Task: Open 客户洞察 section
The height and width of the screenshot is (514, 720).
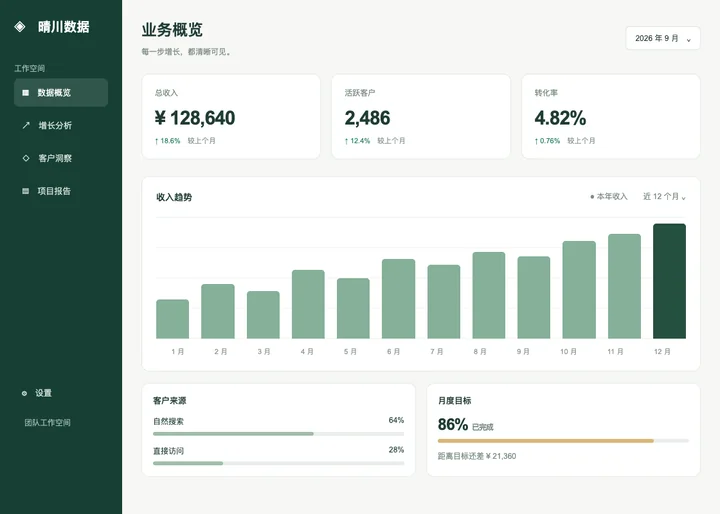Action: 61,158
